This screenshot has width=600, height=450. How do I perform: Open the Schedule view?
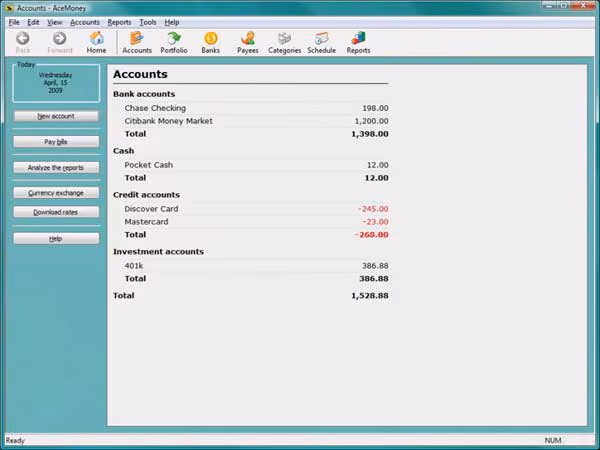tap(321, 42)
